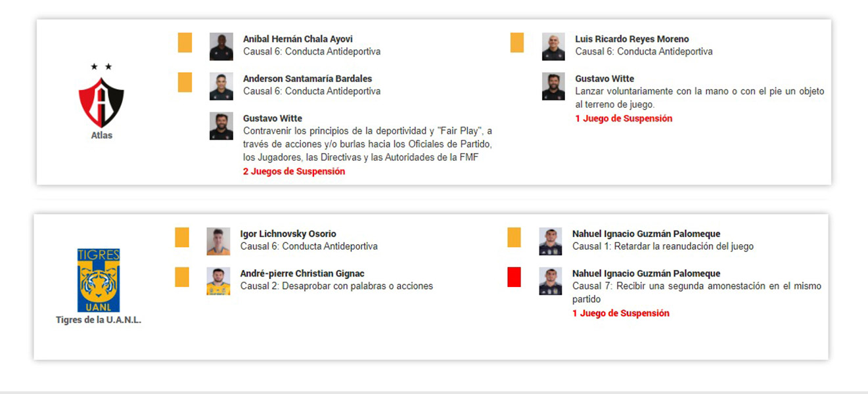Screen dimensions: 868x394
Task: Open Anderson Santamaría Bardales' player photo
Action: (221, 86)
